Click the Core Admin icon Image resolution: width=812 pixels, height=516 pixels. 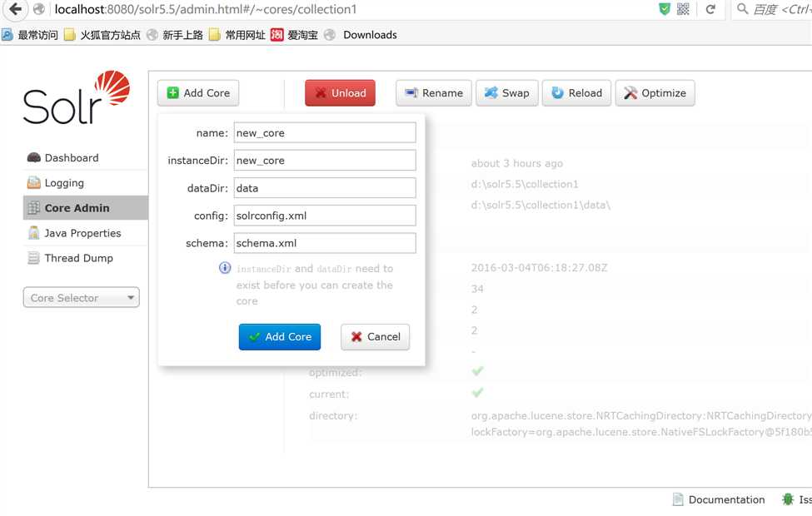33,208
